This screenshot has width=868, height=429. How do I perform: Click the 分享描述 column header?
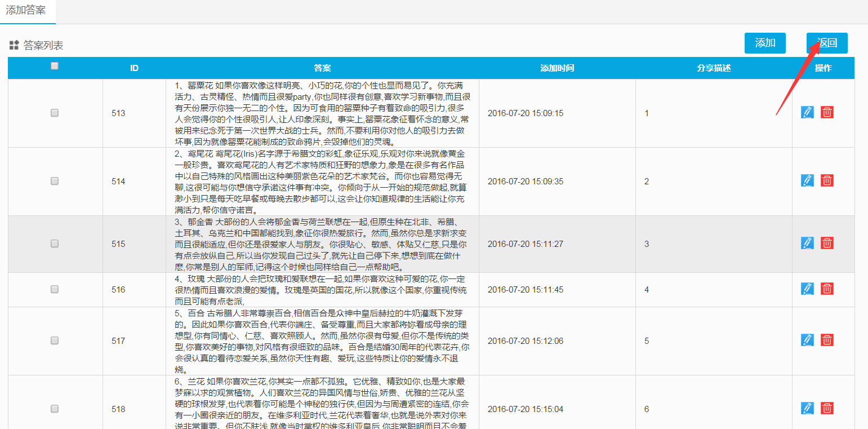coord(714,68)
